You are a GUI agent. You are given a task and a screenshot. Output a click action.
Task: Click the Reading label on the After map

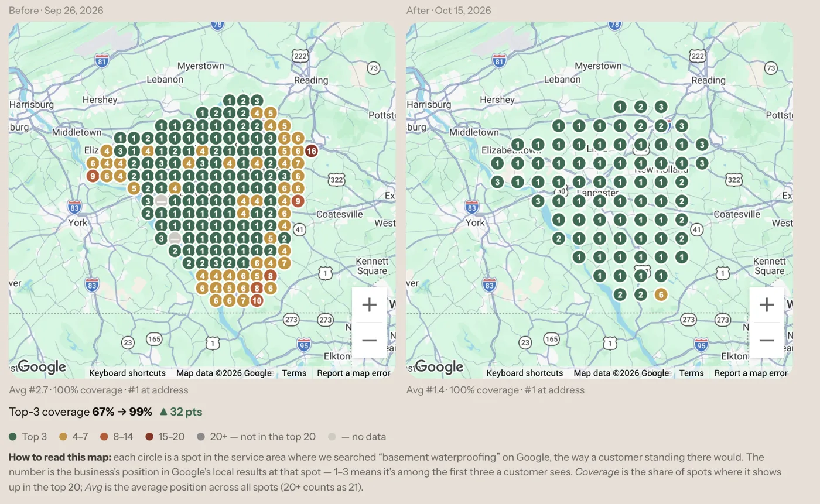click(x=709, y=80)
